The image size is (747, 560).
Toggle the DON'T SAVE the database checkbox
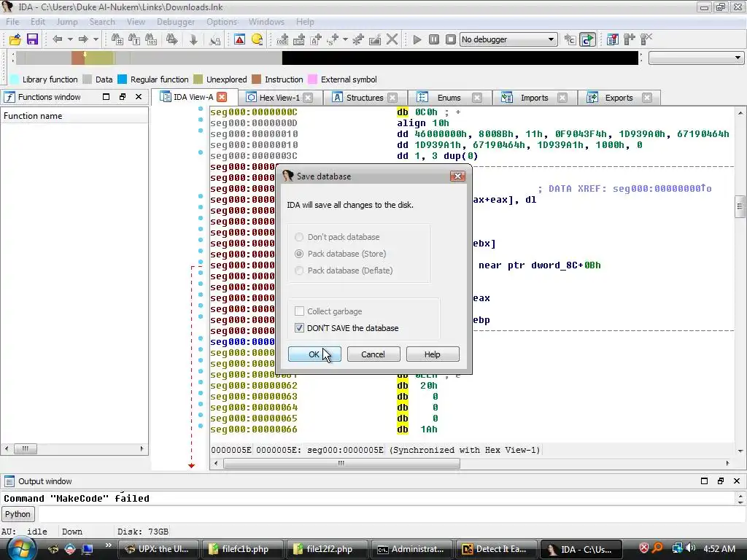click(x=299, y=328)
